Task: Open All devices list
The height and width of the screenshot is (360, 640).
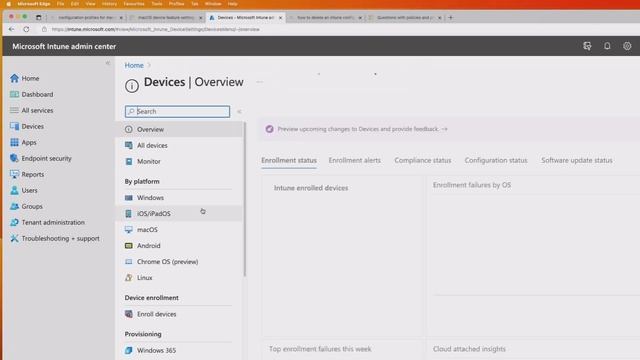Action: coord(180,145)
